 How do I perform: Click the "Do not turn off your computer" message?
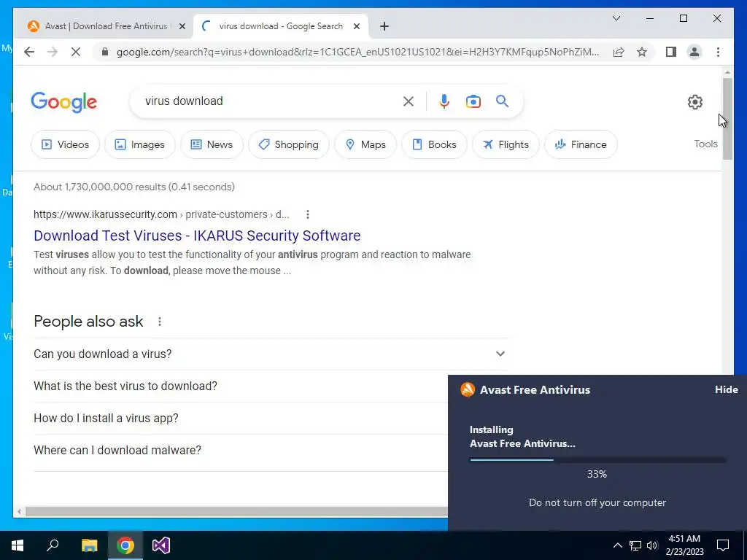coord(597,502)
